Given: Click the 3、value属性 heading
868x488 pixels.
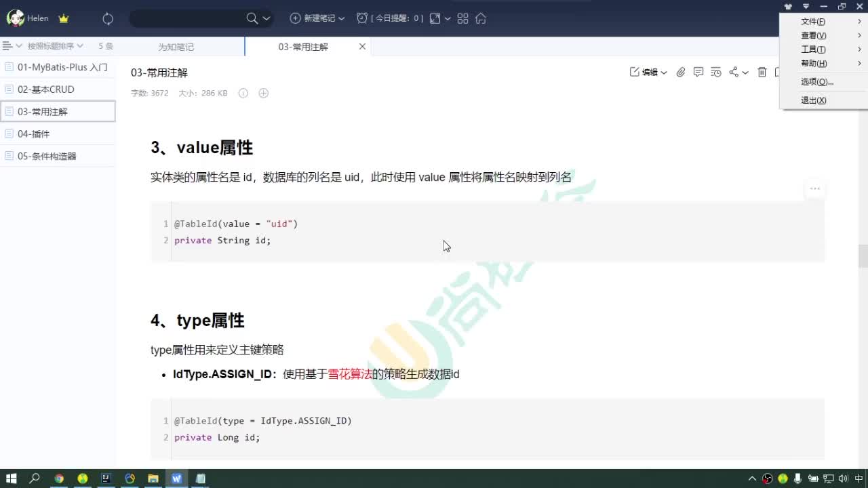Looking at the screenshot, I should pos(202,148).
